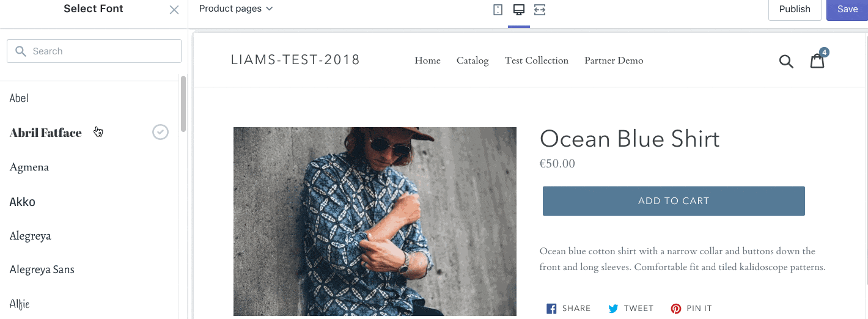Share product via Facebook icon
Image resolution: width=868 pixels, height=319 pixels.
551,309
